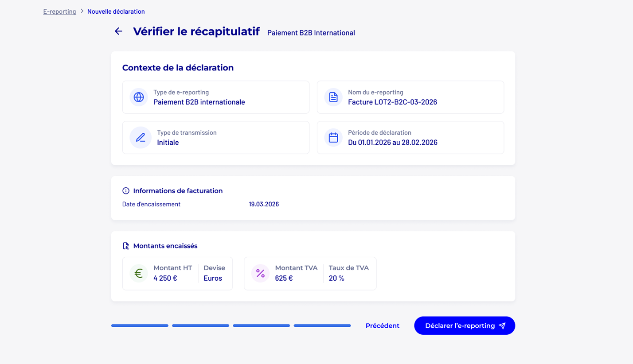Click the Vérifier le récapitulatif heading
This screenshot has height=364, width=633.
(x=196, y=32)
